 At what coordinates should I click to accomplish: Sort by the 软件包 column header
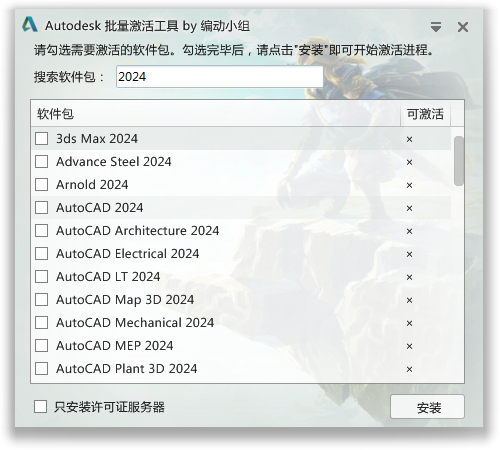(215, 114)
